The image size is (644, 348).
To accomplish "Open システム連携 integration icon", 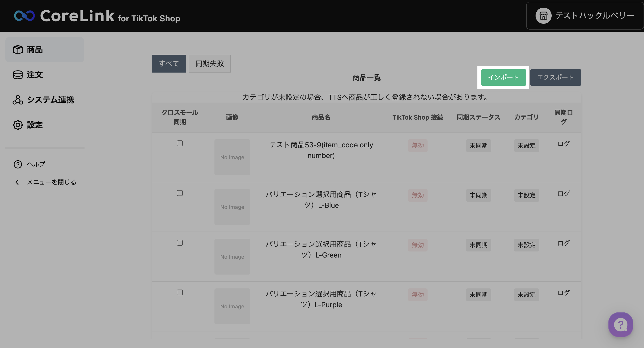I will [x=18, y=100].
